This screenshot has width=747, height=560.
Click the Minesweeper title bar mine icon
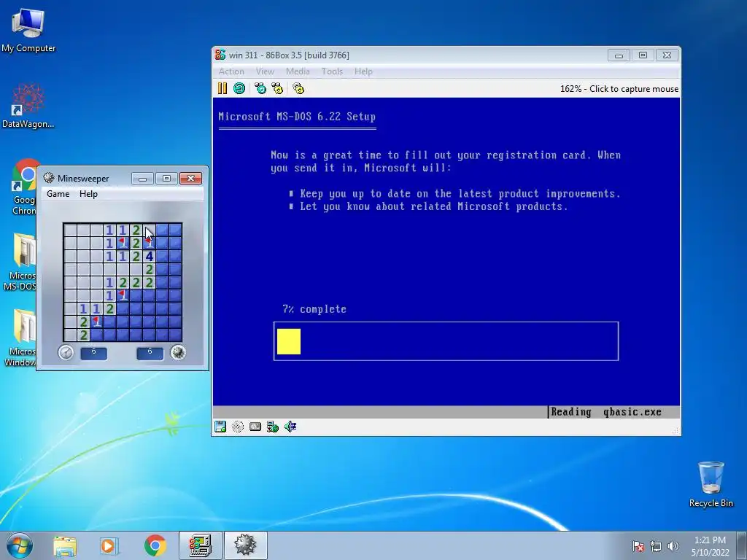pyautogui.click(x=49, y=178)
